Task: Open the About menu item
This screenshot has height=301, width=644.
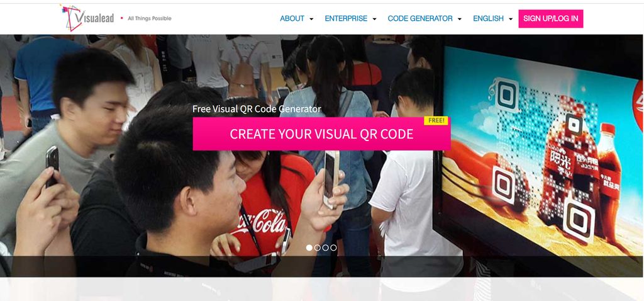Action: [x=292, y=18]
